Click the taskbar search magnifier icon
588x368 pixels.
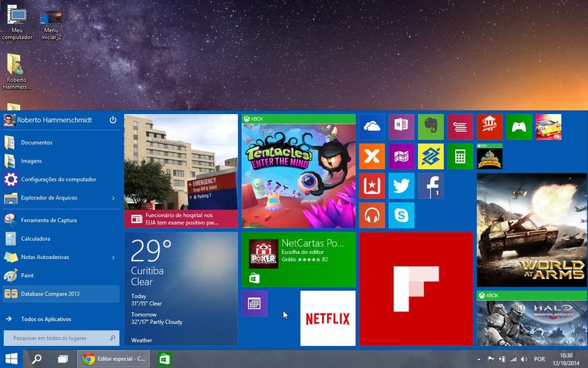click(x=36, y=359)
